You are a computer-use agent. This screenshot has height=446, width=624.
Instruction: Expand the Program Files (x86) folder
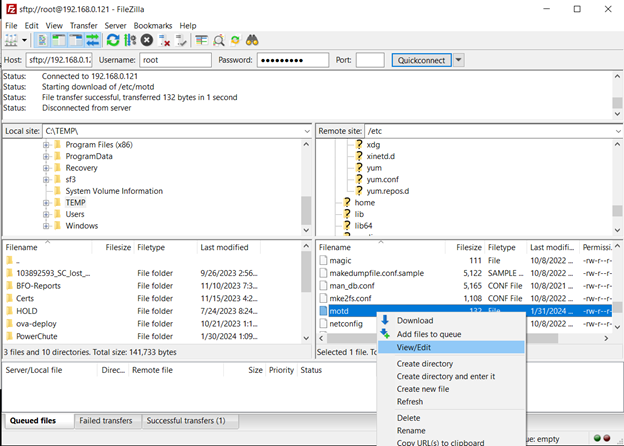pyautogui.click(x=46, y=145)
